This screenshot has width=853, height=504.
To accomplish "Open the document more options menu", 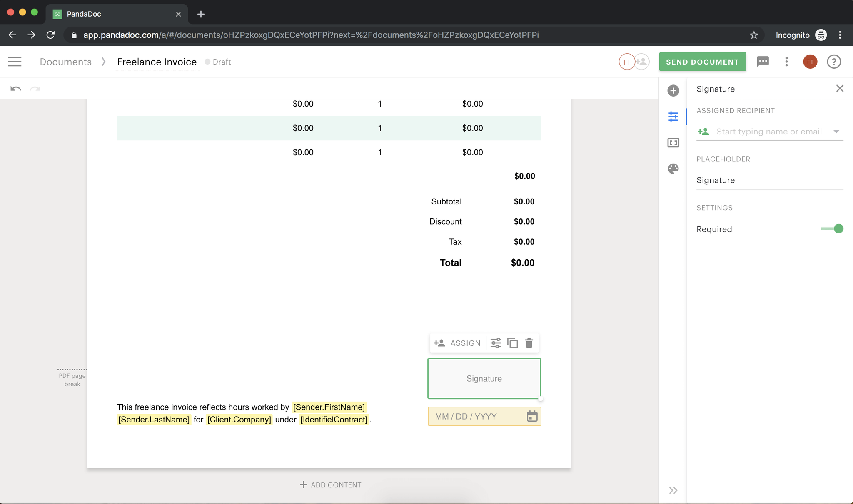I will tap(786, 62).
